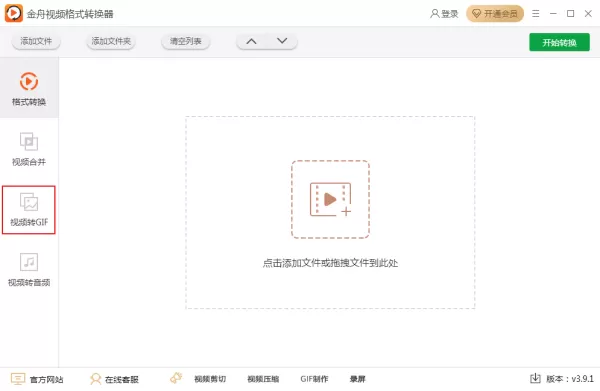Open 录屏 screen recorder link
600x391 pixels.
pos(358,379)
